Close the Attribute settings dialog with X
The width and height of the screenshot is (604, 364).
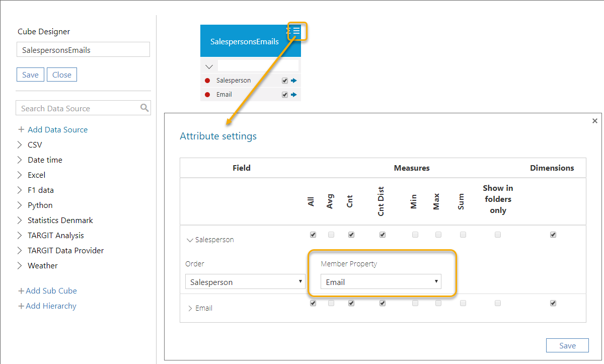coord(595,121)
